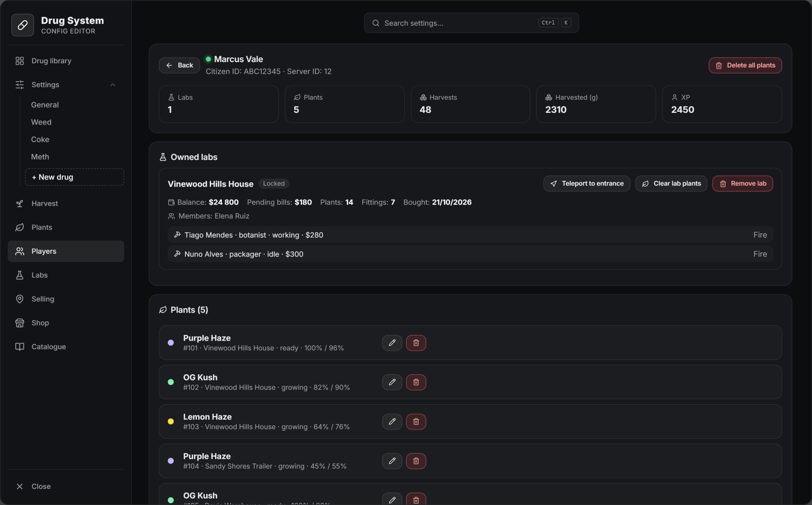Screen dimensions: 812x505
Task: Open the Drug library page
Action: pos(66,60)
